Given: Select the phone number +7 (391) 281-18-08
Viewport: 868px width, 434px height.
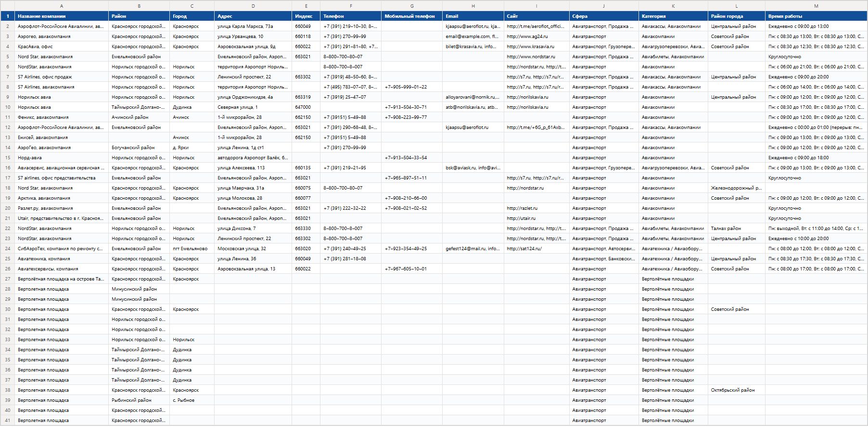Looking at the screenshot, I should point(351,259).
